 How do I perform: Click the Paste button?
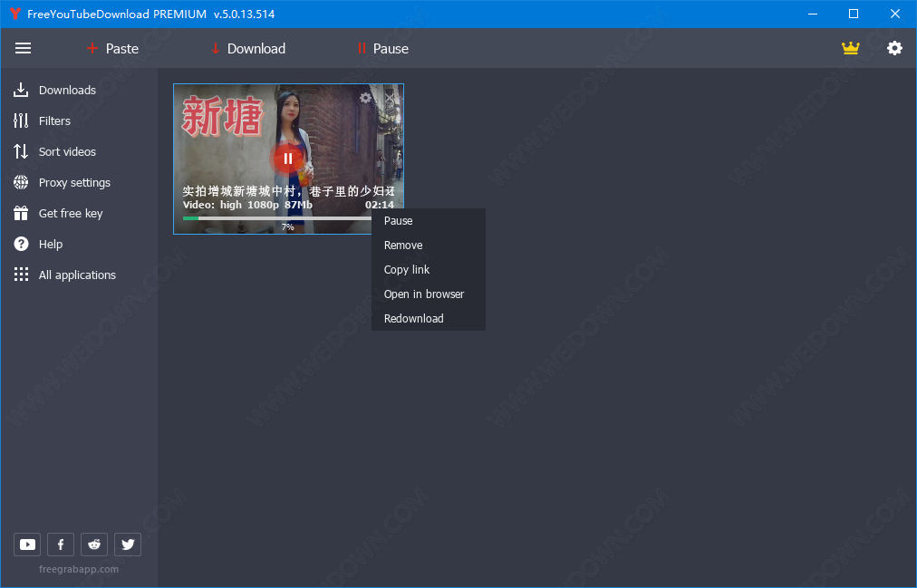tap(112, 49)
